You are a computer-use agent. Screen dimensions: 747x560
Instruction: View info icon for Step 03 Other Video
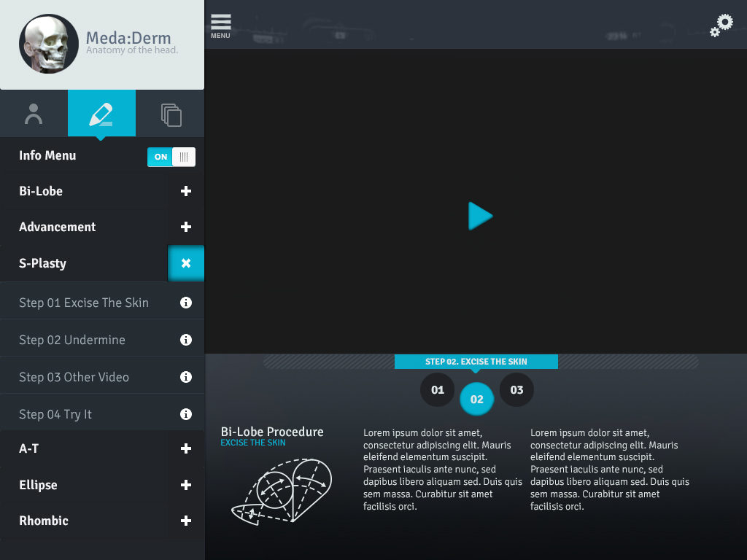(x=185, y=376)
